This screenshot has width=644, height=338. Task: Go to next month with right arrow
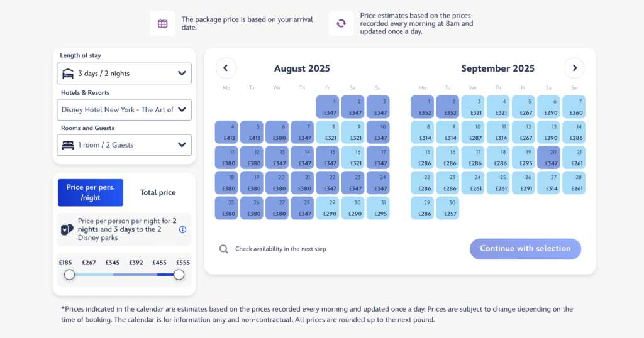click(574, 68)
